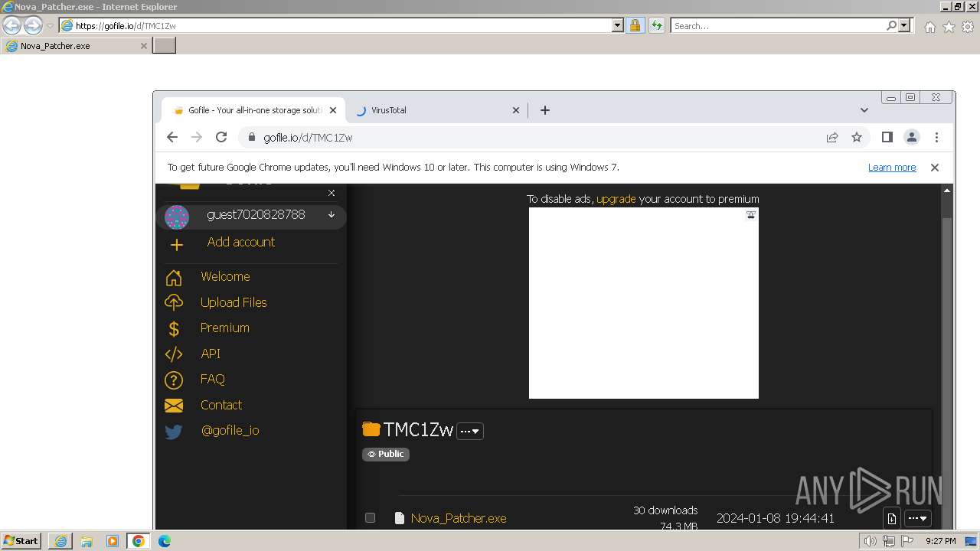Close the Gofile sidebar
The height and width of the screenshot is (551, 980).
coord(332,193)
